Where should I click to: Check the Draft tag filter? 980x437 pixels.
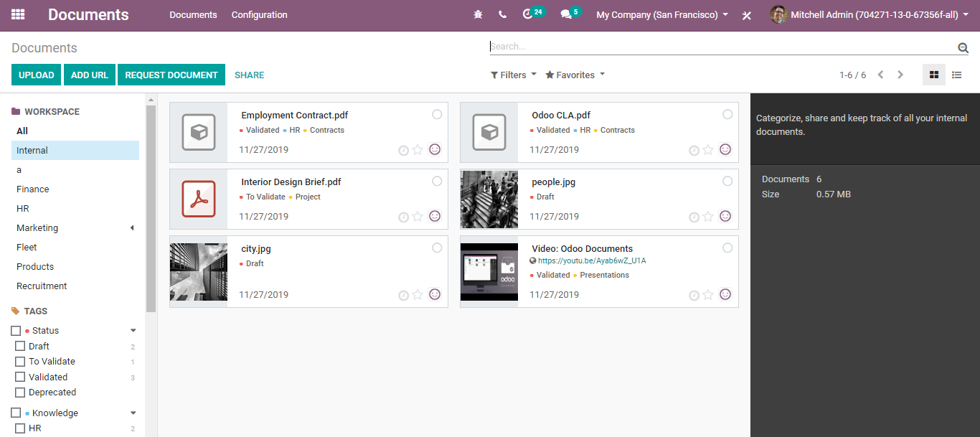[20, 347]
